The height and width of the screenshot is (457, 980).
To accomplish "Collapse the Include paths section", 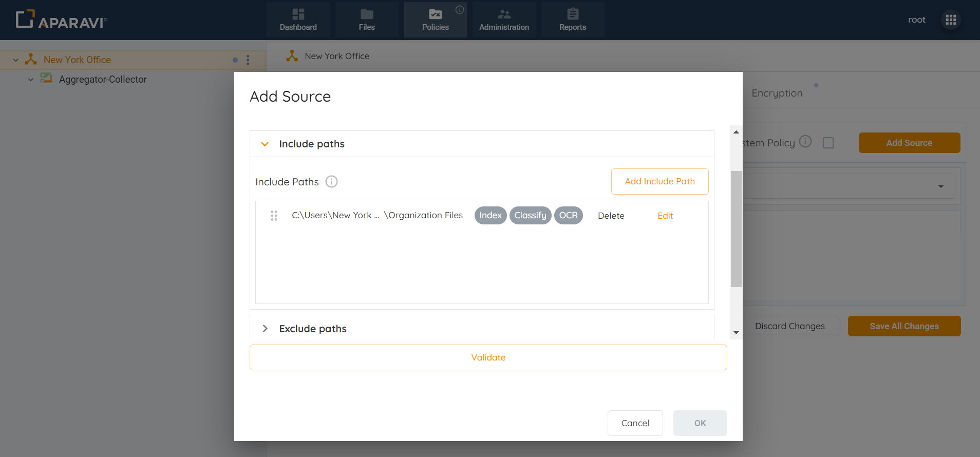I will tap(265, 144).
